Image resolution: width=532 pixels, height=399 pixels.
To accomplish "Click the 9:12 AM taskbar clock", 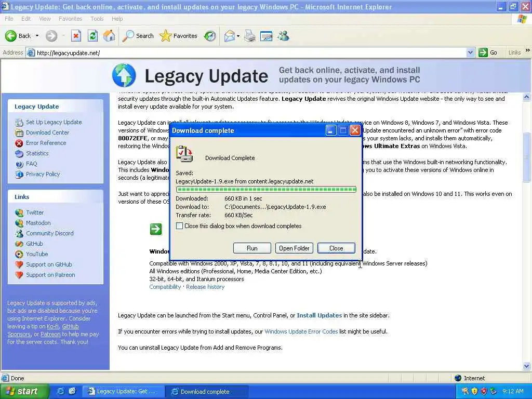I will pos(513,391).
